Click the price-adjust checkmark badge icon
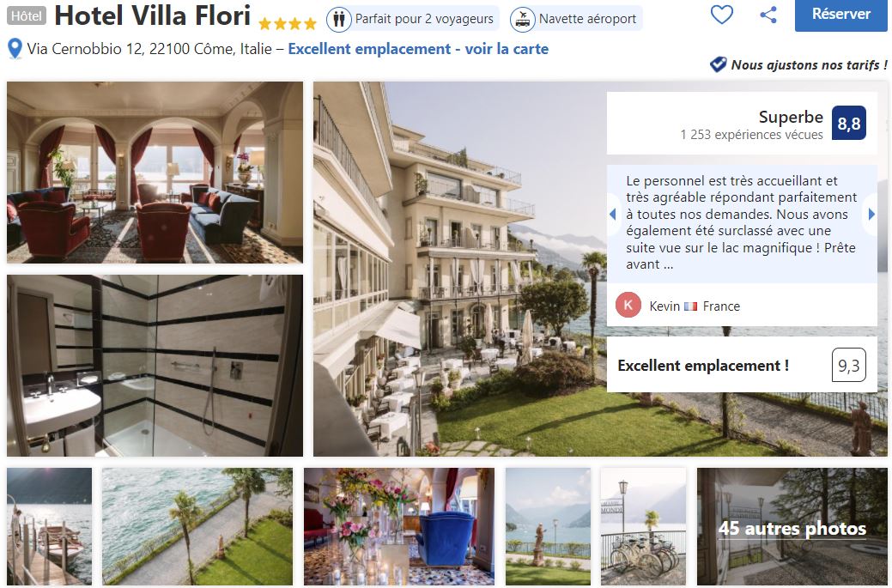The height and width of the screenshot is (588, 892). (718, 64)
